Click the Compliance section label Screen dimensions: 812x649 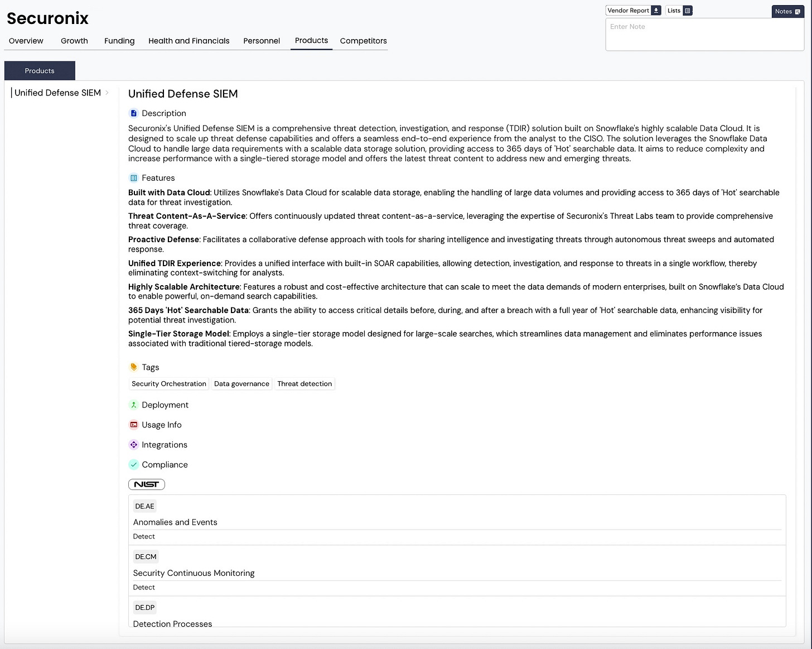pos(165,465)
